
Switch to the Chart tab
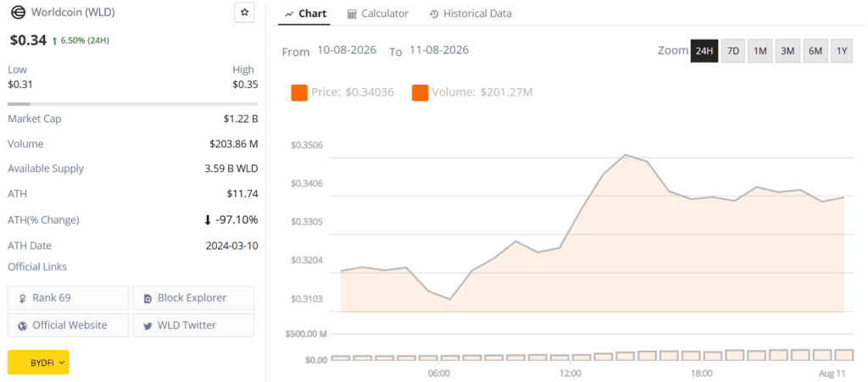[305, 14]
